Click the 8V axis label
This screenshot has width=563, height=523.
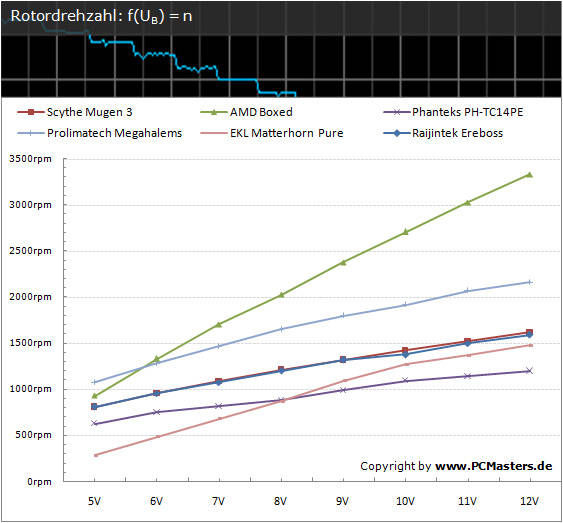pyautogui.click(x=281, y=501)
